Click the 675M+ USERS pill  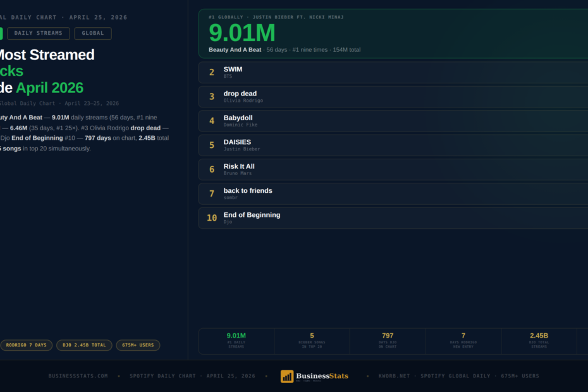coord(138,345)
